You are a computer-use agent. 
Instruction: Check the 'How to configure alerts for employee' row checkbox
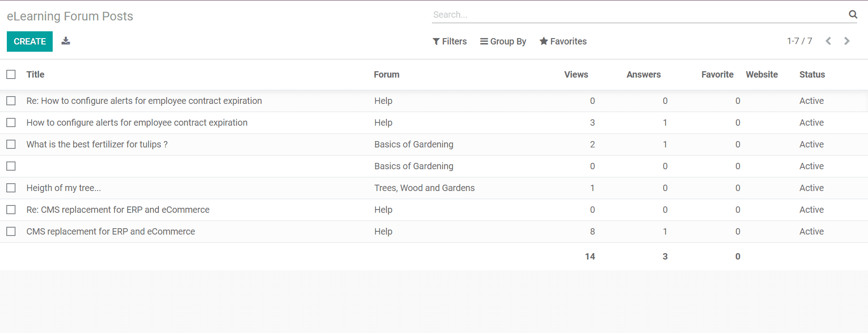(x=11, y=122)
